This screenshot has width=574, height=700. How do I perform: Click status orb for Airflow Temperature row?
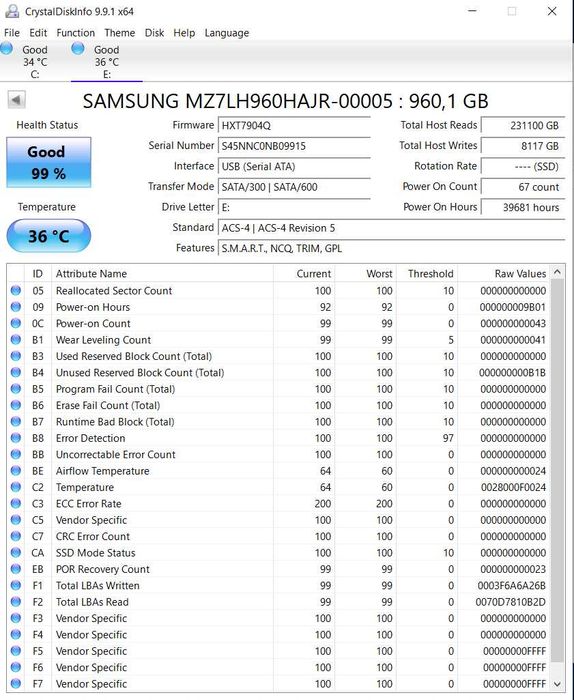click(16, 471)
